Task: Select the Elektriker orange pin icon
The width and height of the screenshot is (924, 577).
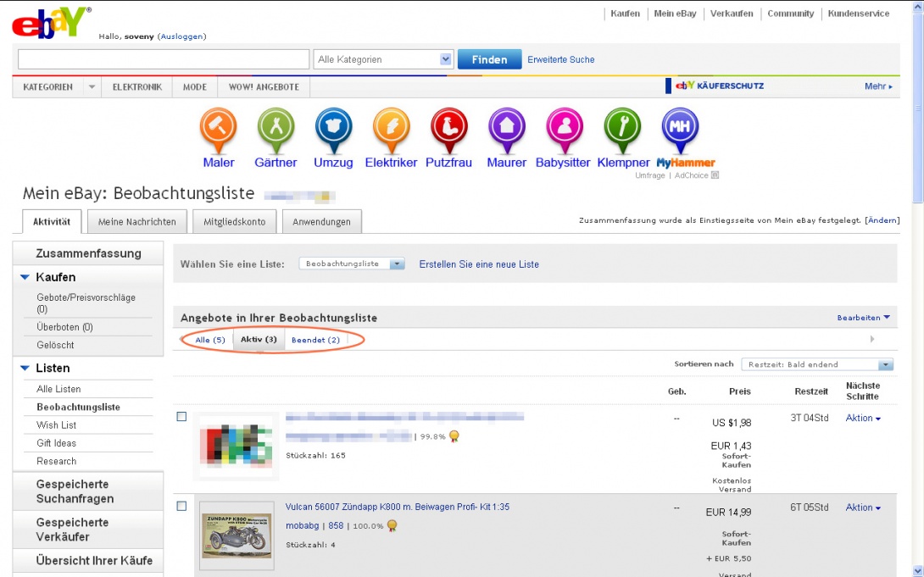Action: point(391,128)
